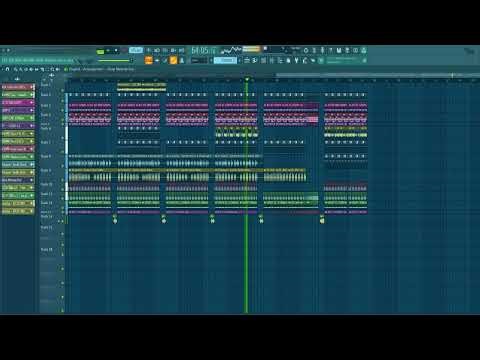Click the green-backed icon ending the top icon row
The image size is (480, 360).
pyautogui.click(x=363, y=50)
